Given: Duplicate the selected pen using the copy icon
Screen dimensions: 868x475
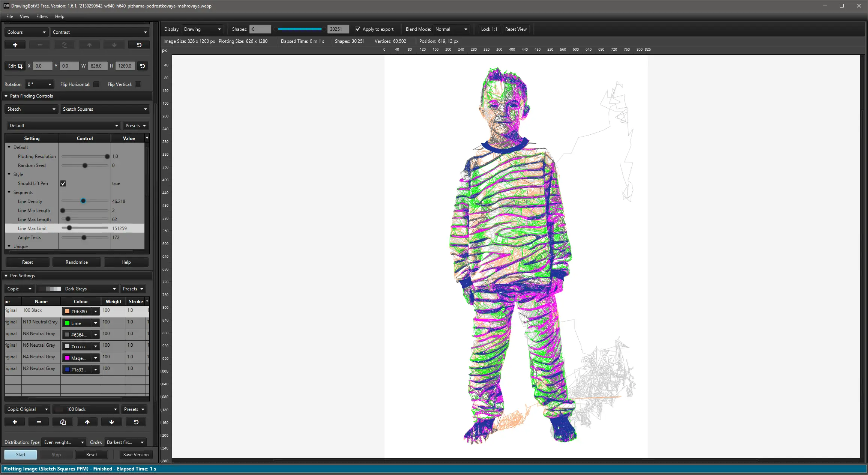Looking at the screenshot, I should click(x=63, y=422).
